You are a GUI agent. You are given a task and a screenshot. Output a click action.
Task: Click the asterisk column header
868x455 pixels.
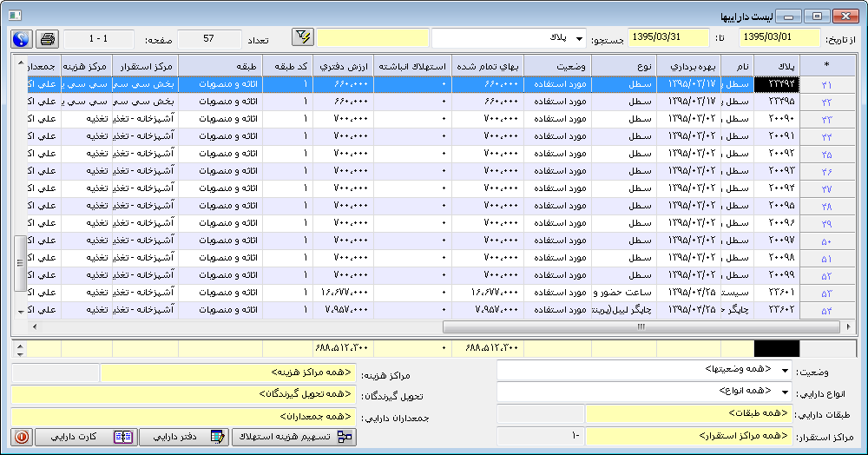pyautogui.click(x=826, y=66)
